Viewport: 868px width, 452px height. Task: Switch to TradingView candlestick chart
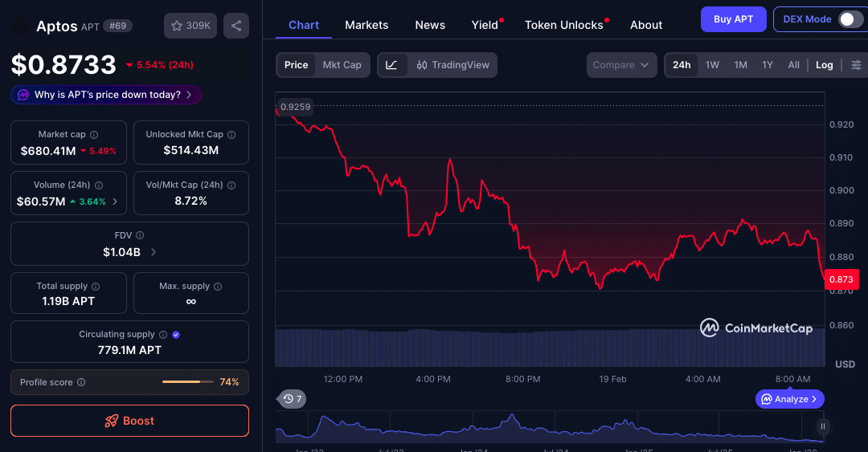click(x=452, y=65)
